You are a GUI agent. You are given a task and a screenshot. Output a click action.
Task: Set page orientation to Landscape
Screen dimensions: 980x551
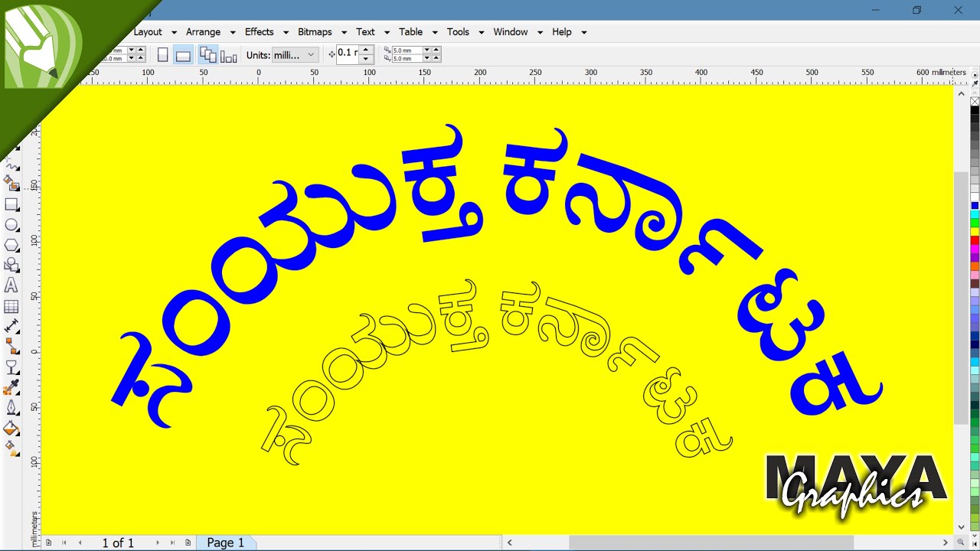pyautogui.click(x=183, y=55)
